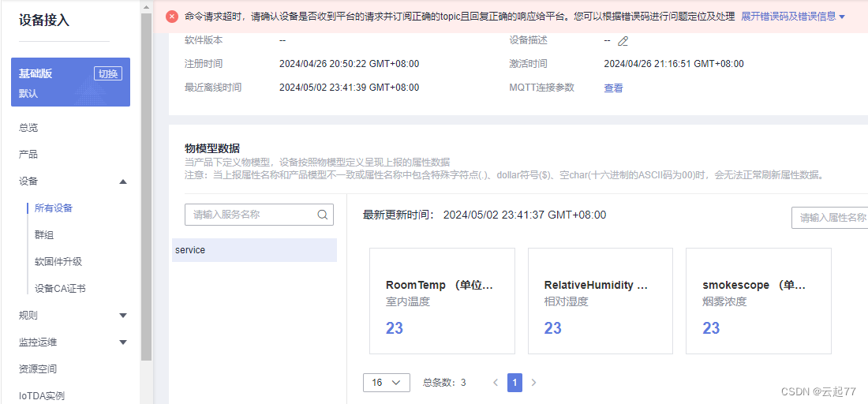Click the 软件版本 label
The image size is (868, 404).
[204, 40]
